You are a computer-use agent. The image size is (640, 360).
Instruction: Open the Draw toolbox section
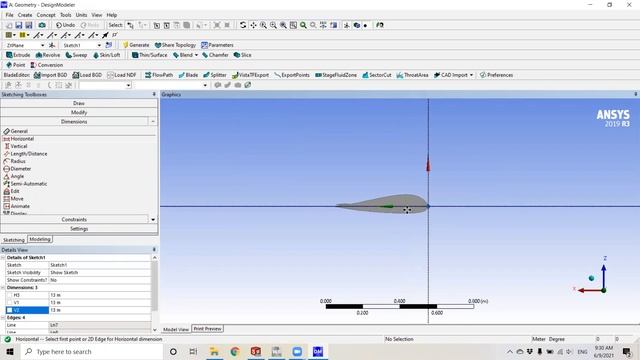tap(79, 103)
